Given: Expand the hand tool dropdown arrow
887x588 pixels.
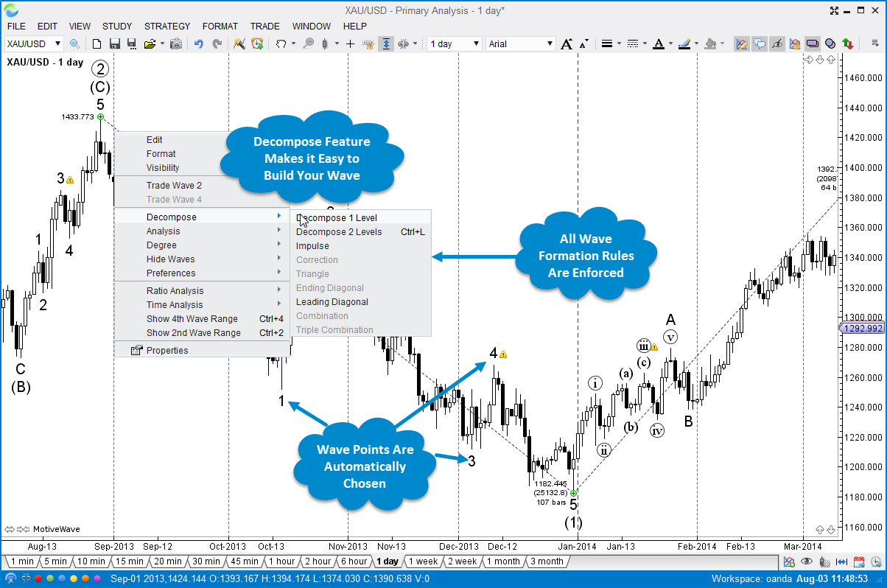Looking at the screenshot, I should pos(293,44).
